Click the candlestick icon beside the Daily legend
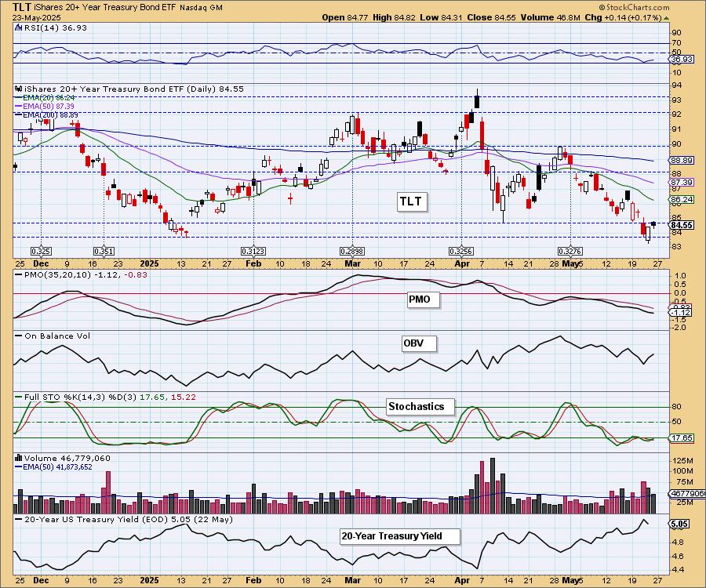706x588 pixels. tap(19, 89)
